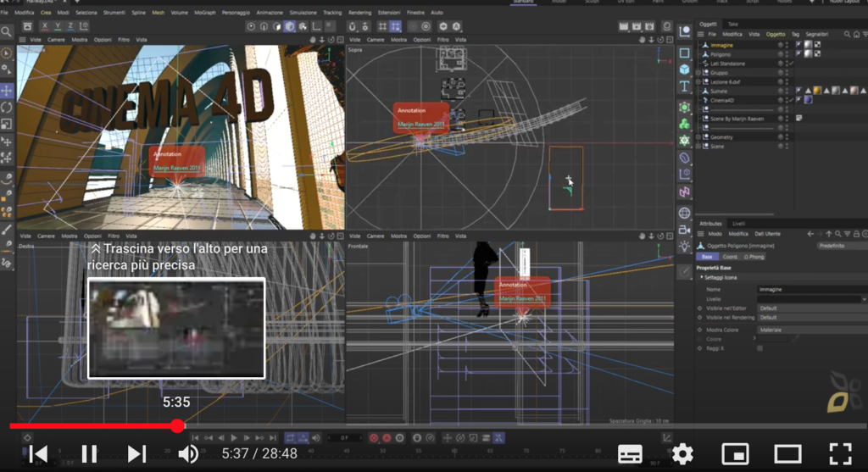The image size is (868, 472).
Task: Switch to theater mode
Action: [787, 453]
